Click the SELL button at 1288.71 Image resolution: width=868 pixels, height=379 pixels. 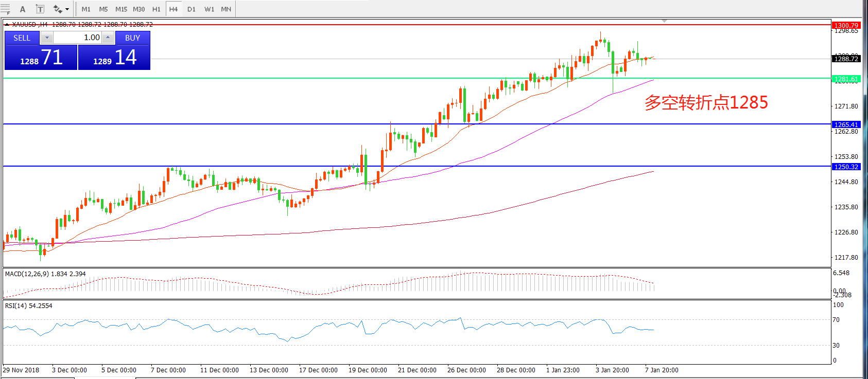pyautogui.click(x=41, y=57)
